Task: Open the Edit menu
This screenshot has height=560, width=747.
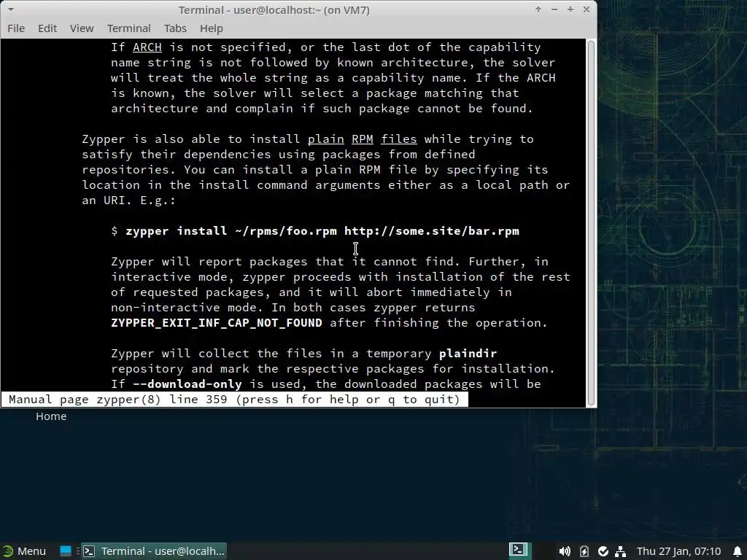Action: click(x=47, y=28)
